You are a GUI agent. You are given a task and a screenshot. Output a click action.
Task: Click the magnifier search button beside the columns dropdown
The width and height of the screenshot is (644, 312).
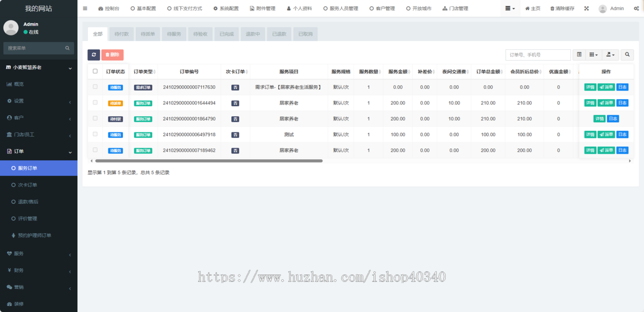click(627, 55)
